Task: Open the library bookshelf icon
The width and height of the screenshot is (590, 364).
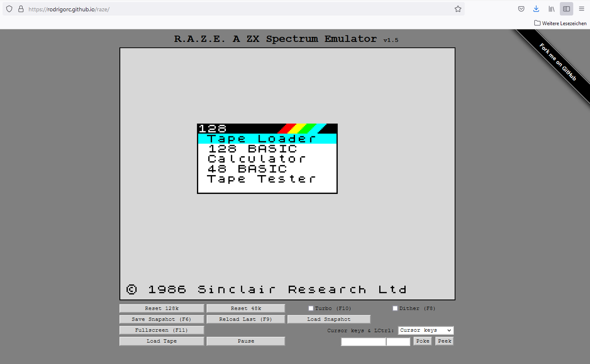Action: point(551,9)
